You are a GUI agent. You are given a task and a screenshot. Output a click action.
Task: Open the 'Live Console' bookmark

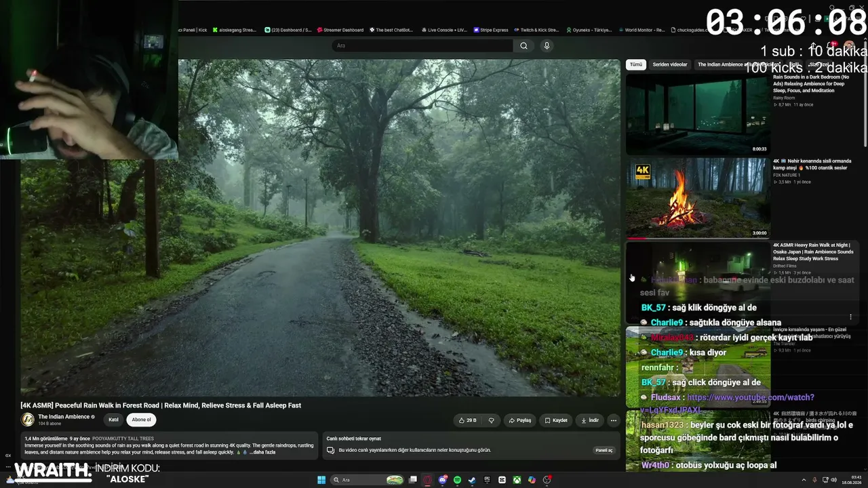tap(444, 30)
